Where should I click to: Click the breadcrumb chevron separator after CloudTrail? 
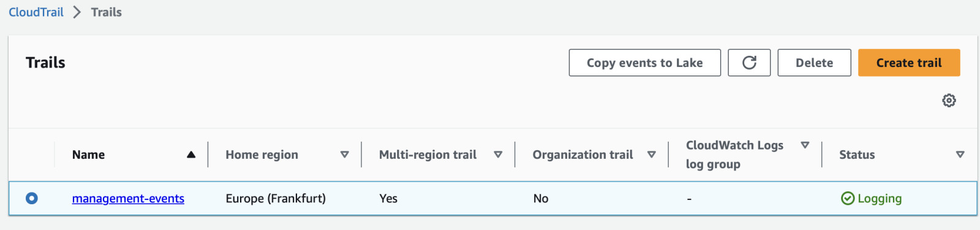(77, 12)
